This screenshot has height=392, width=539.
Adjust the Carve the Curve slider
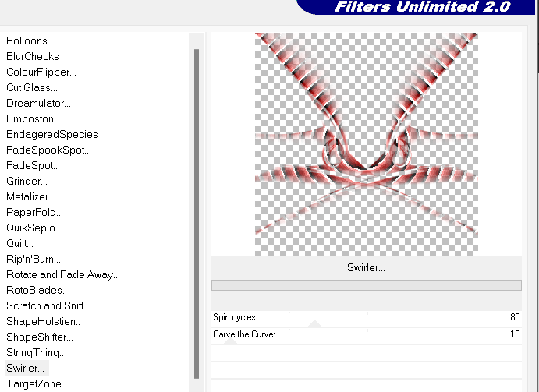[367, 334]
